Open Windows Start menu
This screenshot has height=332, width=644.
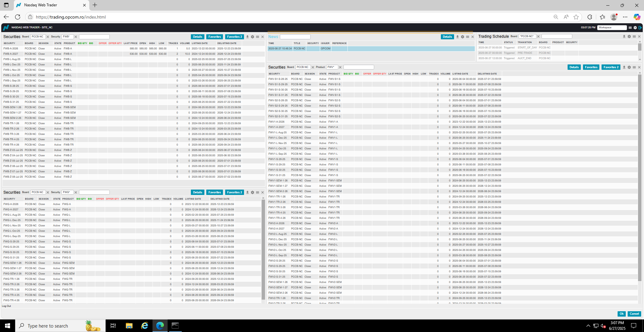coord(8,326)
